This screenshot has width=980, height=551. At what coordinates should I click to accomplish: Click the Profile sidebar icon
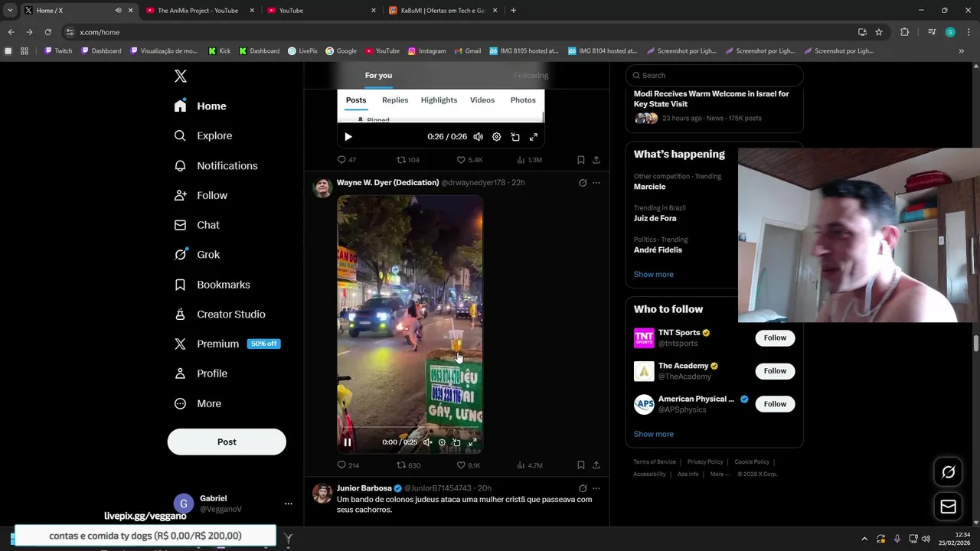coord(181,373)
